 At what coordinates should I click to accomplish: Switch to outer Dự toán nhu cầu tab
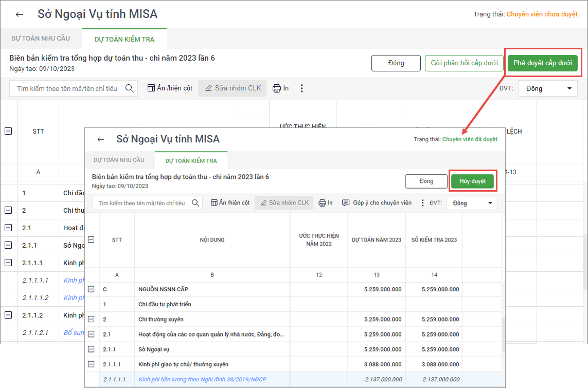(41, 39)
